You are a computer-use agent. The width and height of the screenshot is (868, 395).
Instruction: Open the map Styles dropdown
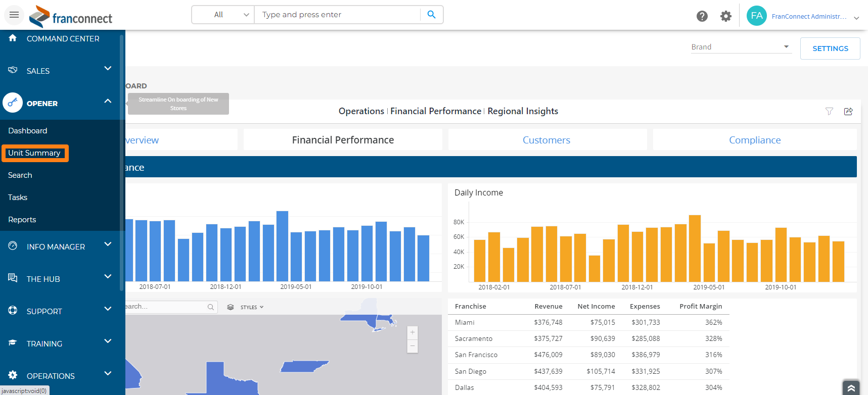click(252, 307)
